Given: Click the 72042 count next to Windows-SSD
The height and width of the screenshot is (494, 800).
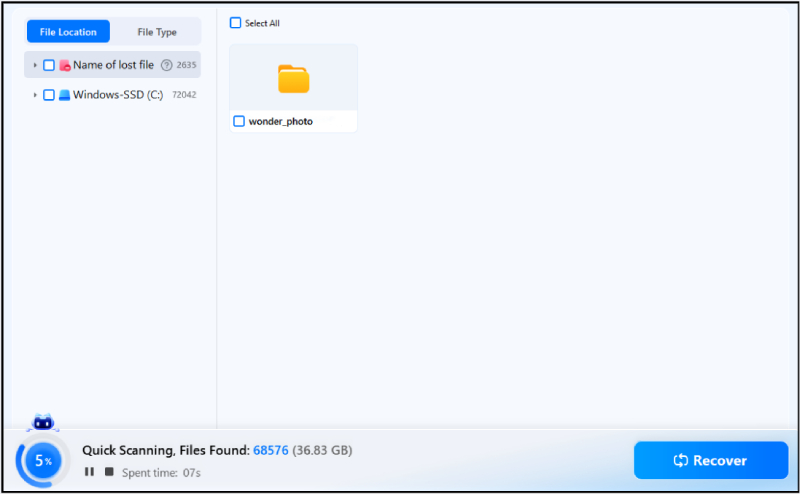Looking at the screenshot, I should point(184,95).
